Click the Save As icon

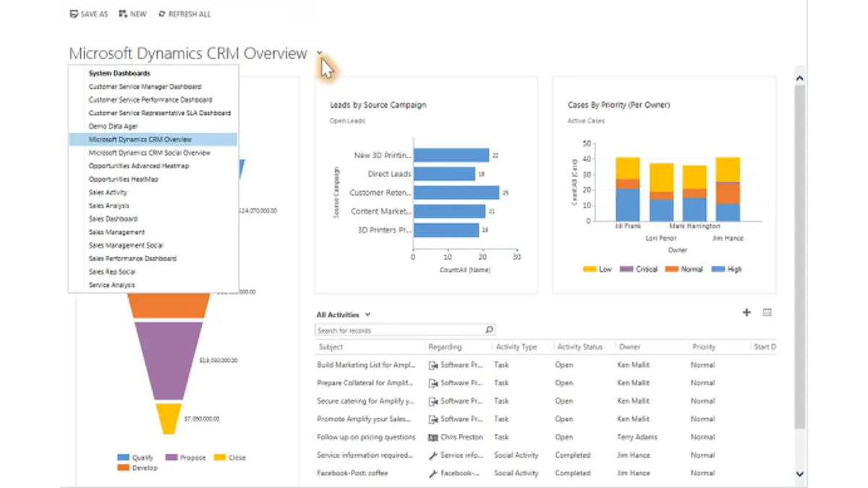click(73, 14)
